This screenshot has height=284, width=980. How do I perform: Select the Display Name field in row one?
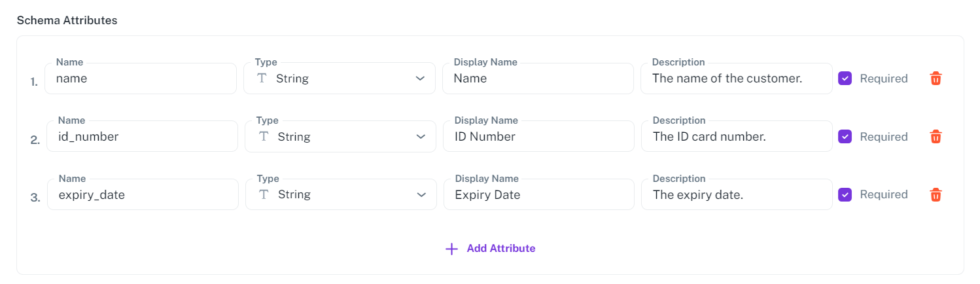click(538, 79)
